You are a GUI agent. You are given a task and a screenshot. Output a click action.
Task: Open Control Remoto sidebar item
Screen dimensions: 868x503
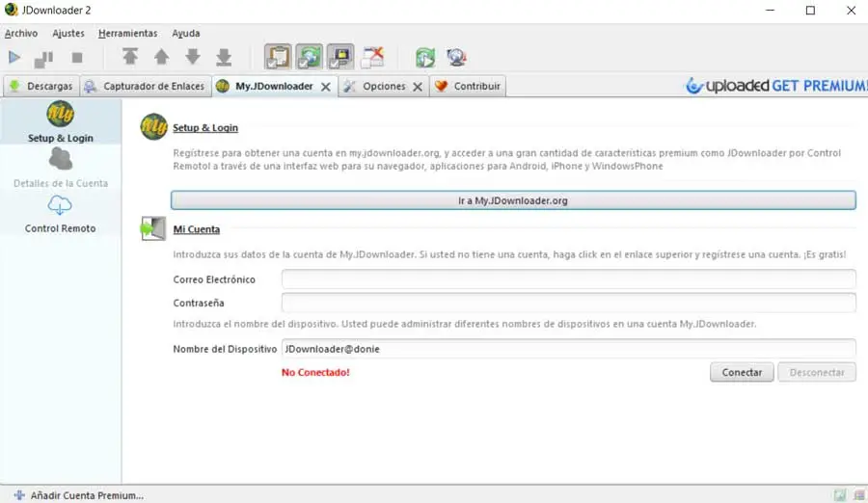[x=61, y=214]
